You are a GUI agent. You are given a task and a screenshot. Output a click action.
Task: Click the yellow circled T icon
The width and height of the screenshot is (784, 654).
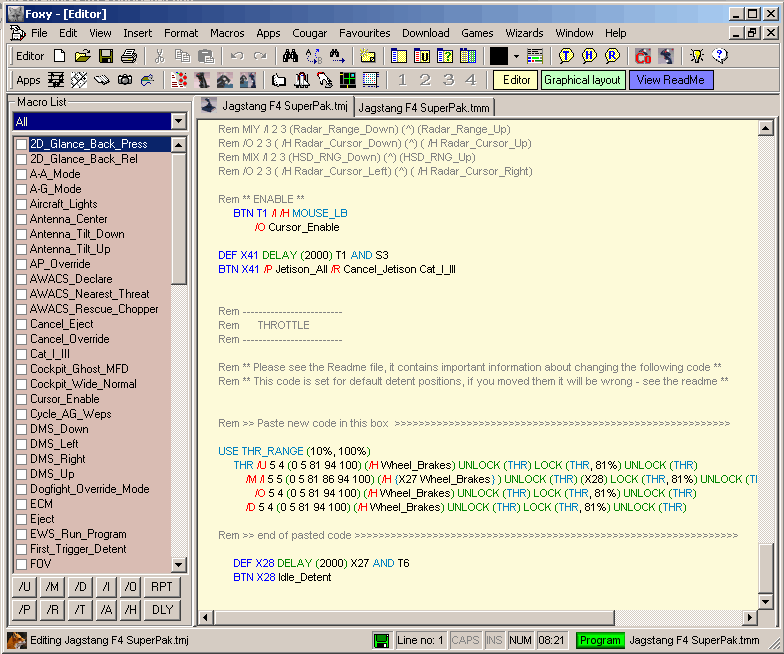coord(566,56)
